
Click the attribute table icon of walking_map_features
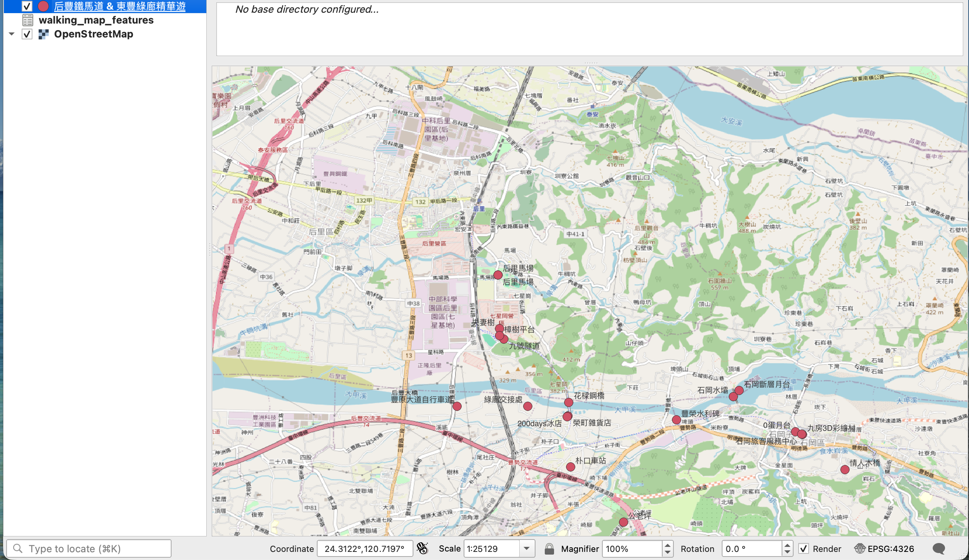point(27,20)
